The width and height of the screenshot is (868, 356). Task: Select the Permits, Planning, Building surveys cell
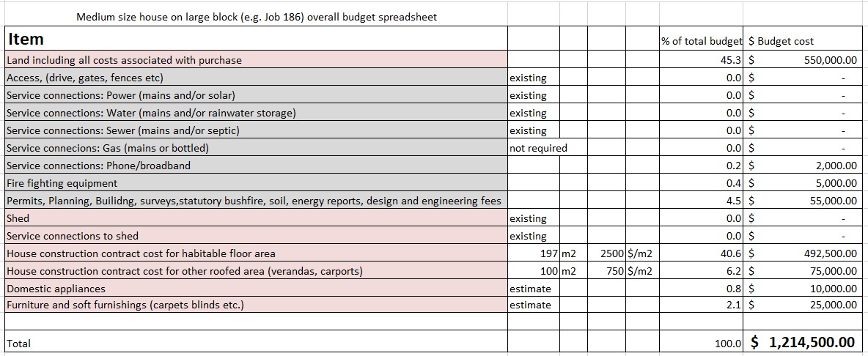[255, 201]
